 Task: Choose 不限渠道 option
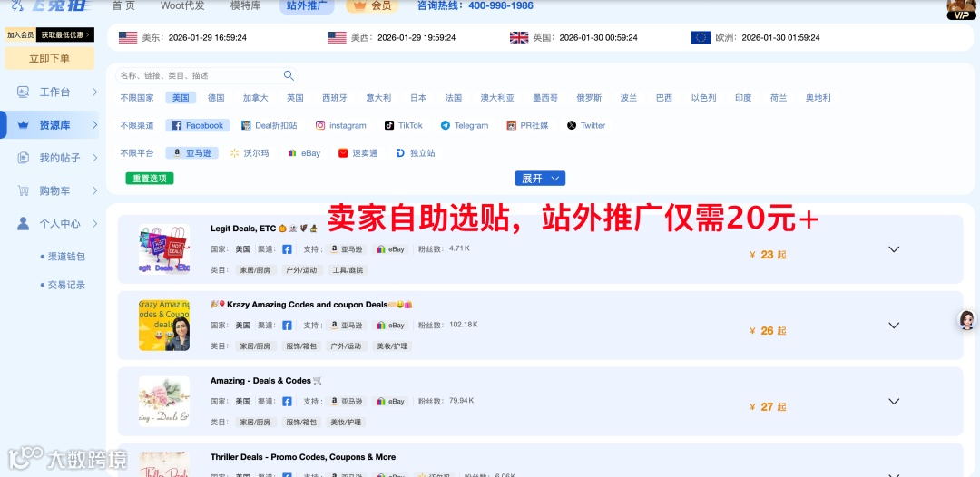(137, 125)
